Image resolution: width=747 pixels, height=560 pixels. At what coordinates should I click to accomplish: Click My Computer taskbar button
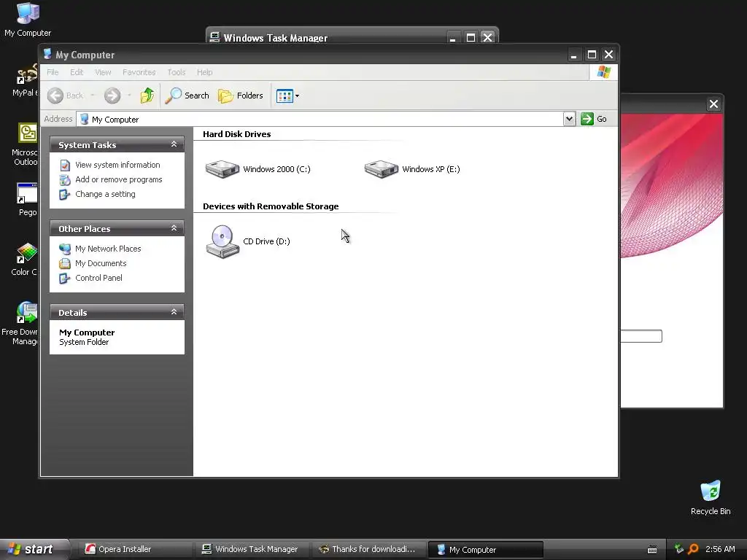[485, 550]
